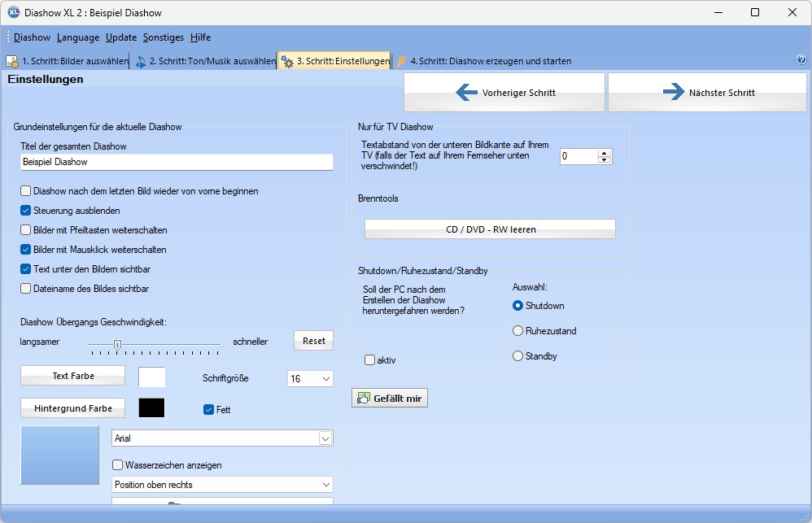Viewport: 812px width, 523px height.
Task: Enable Wasserzeichen anzeigen
Action: click(117, 465)
